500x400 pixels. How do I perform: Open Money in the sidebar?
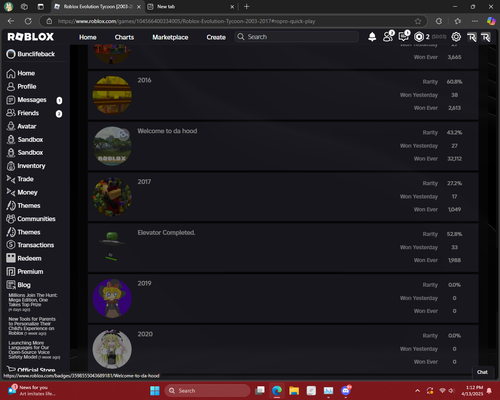[22, 192]
